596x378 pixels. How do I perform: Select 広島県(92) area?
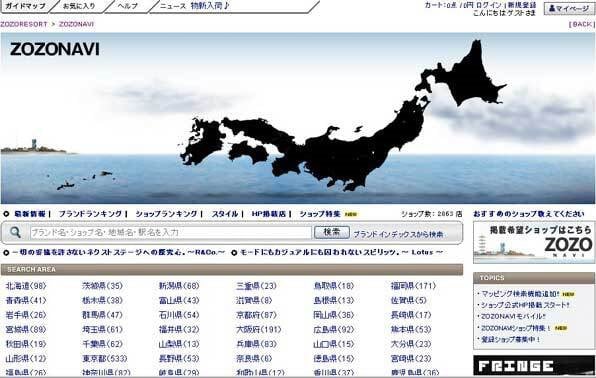[334, 329]
